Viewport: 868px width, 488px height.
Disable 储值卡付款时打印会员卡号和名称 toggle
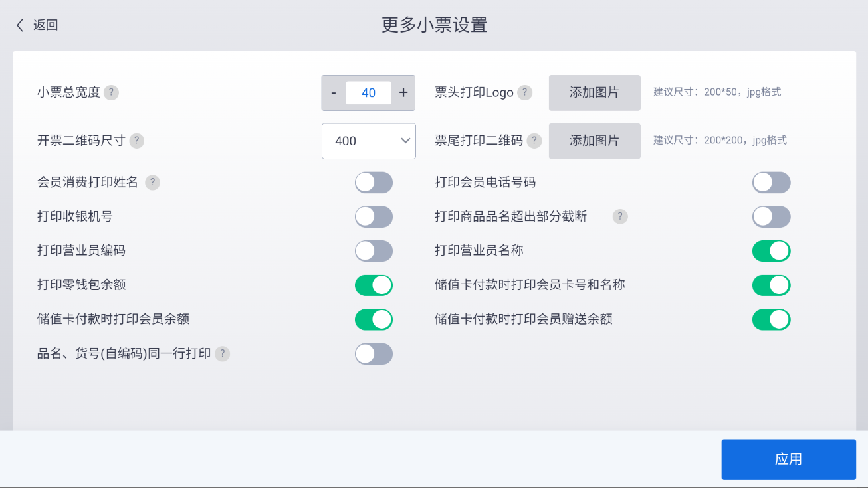[x=772, y=285]
